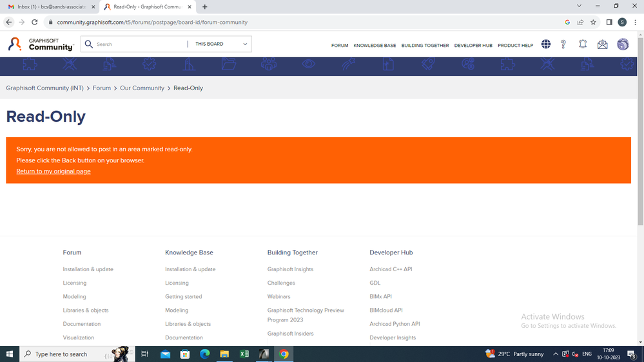Screen dimensions: 644x362
Task: Open the Windows Start menu
Action: pos(10,354)
